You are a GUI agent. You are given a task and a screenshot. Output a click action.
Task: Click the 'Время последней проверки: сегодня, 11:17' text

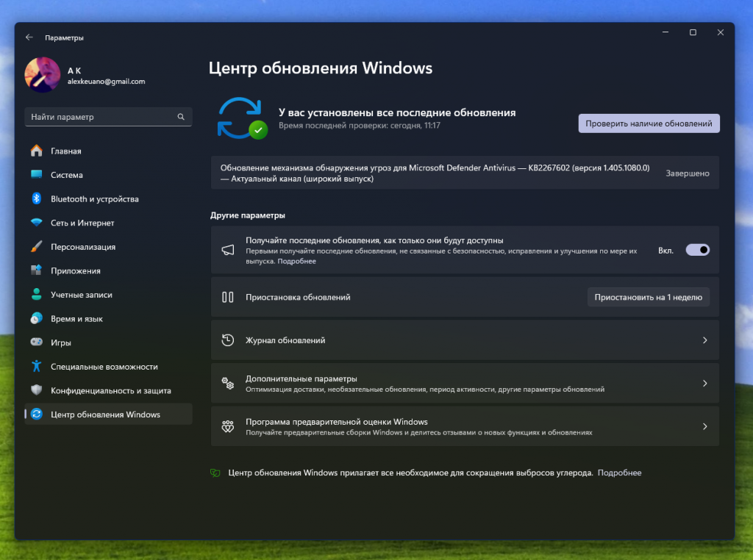point(359,126)
